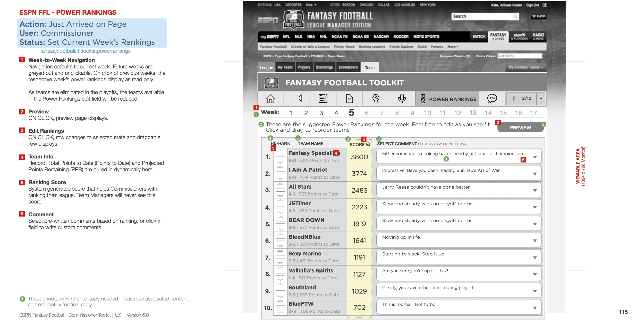Image resolution: width=644 pixels, height=328 pixels.
Task: Click the video camera toolkit icon
Action: (296, 98)
